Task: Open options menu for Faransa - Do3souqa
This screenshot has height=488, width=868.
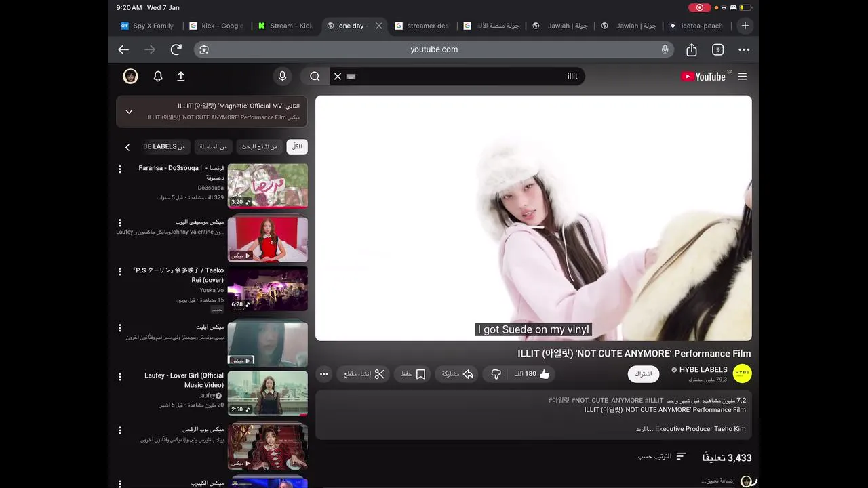Action: coord(120,169)
